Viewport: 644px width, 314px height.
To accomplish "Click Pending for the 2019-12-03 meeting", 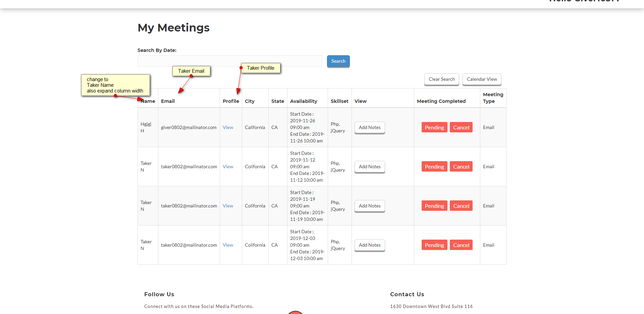I will click(x=434, y=245).
